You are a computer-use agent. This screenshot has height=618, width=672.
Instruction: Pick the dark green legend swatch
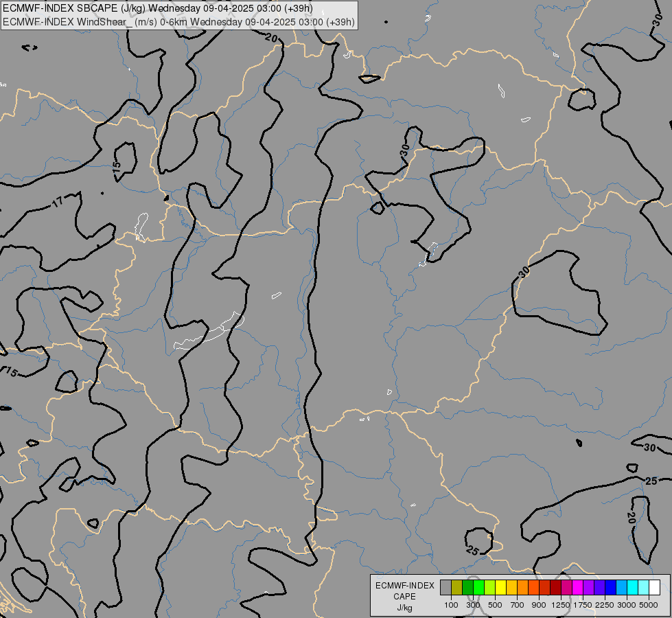(467, 588)
